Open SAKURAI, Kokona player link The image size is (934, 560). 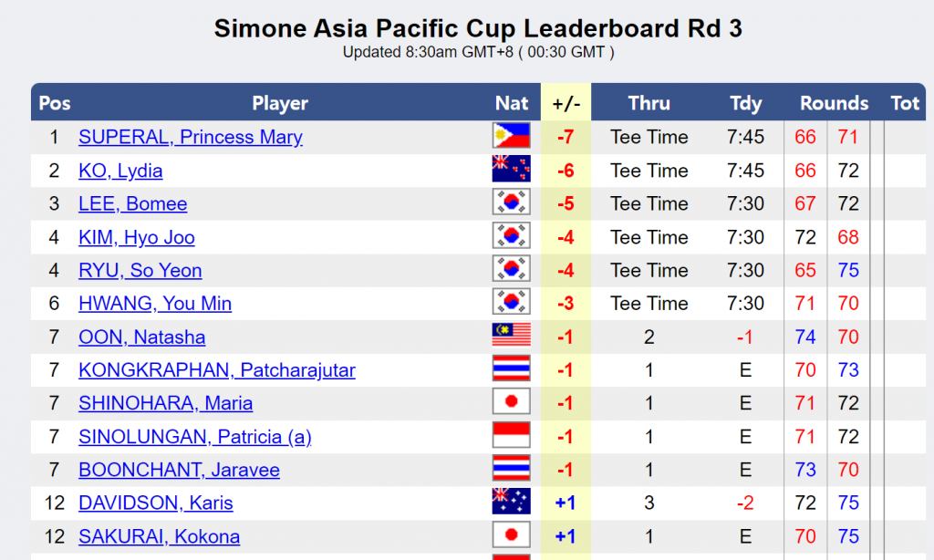click(159, 536)
